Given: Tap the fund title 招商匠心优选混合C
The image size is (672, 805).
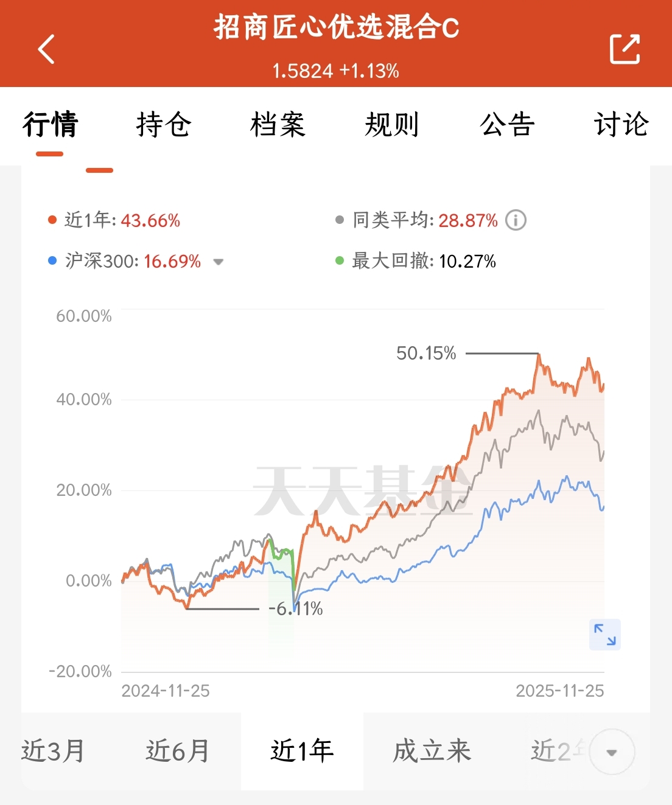Looking at the screenshot, I should (x=336, y=28).
